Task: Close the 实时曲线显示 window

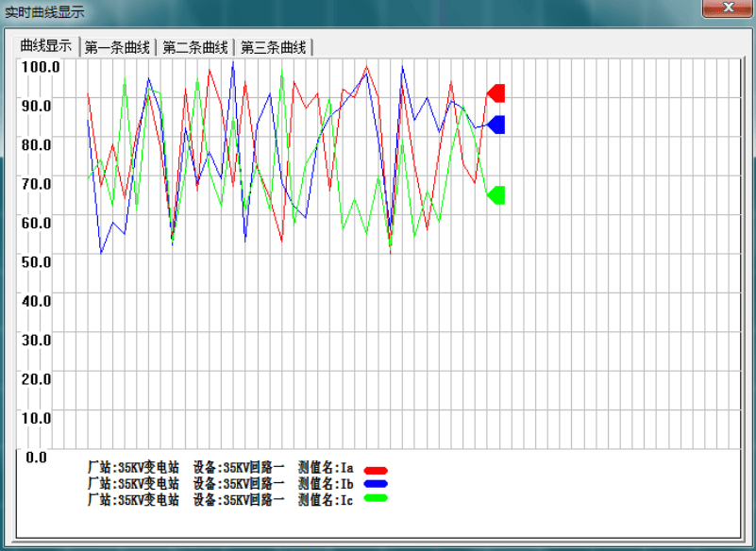Action: [x=726, y=8]
